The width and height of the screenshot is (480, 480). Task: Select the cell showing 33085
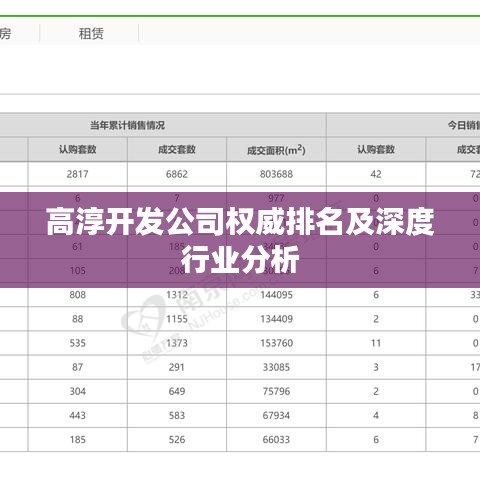point(276,367)
